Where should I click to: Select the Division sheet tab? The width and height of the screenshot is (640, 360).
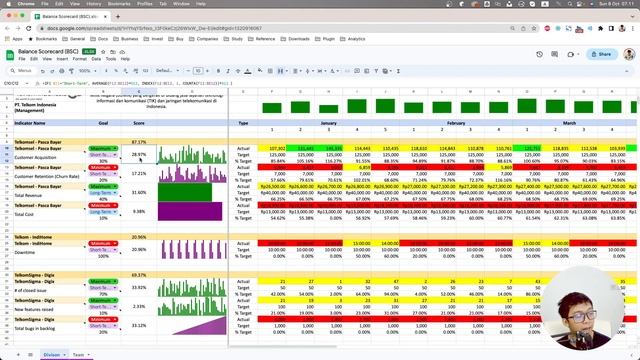(x=54, y=355)
